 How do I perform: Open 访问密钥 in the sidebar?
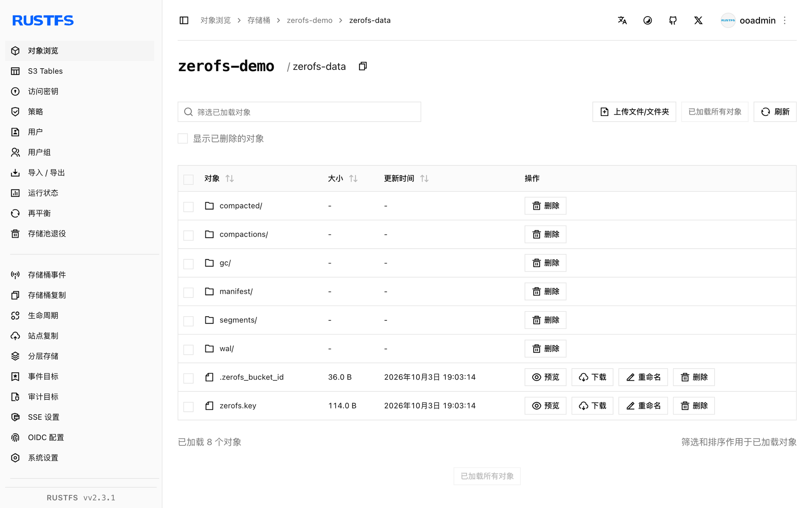[80, 91]
